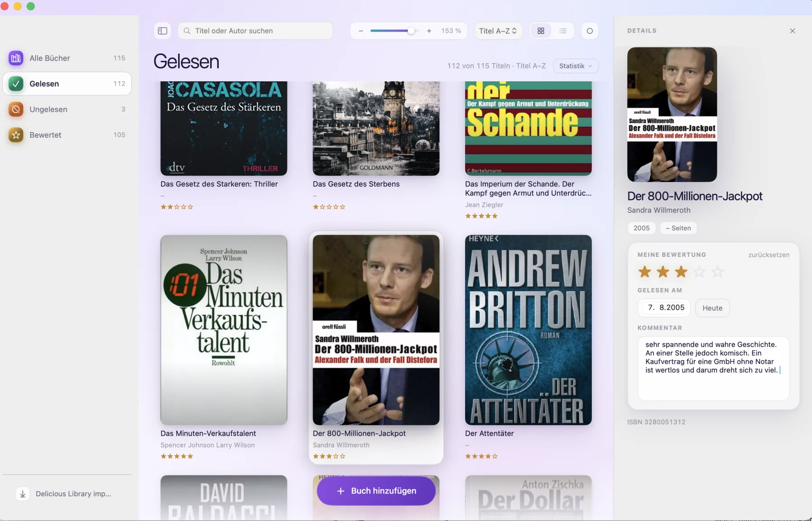812x521 pixels.
Task: Select Der 800-Millionen-Jackpot cover in grid
Action: pos(376,330)
